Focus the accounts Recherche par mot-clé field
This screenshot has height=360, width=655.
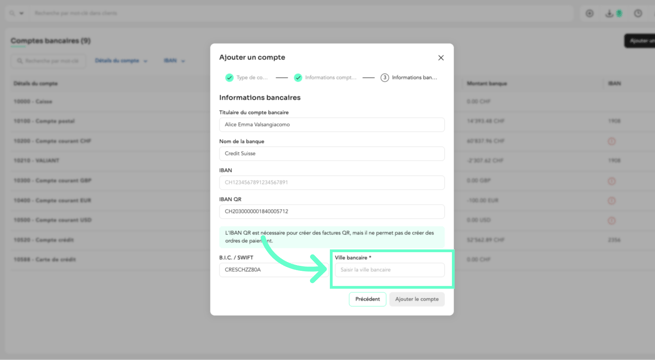(x=48, y=61)
